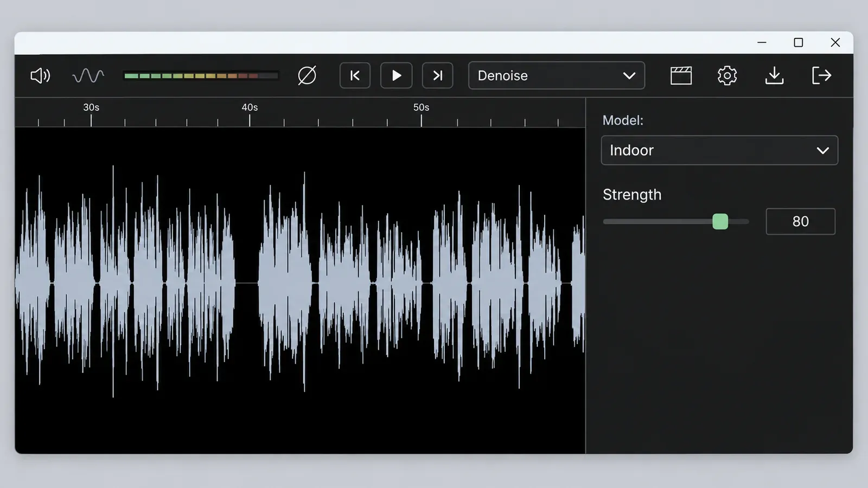Close the application window
Viewport: 868px width, 488px height.
(835, 42)
